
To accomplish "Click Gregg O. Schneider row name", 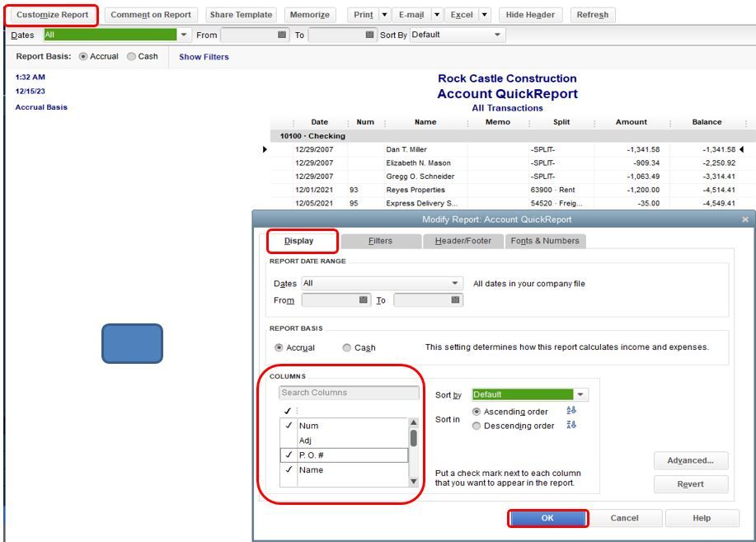I will (x=420, y=177).
